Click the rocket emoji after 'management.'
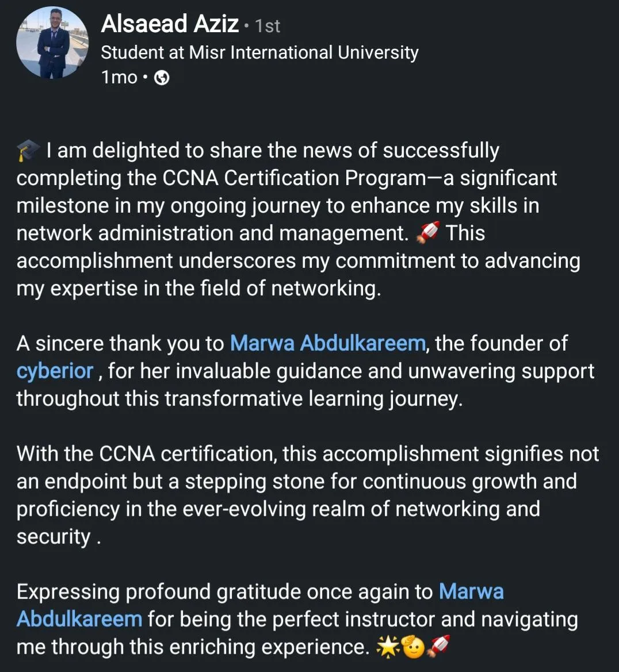Viewport: 619px width, 672px height. tap(427, 233)
